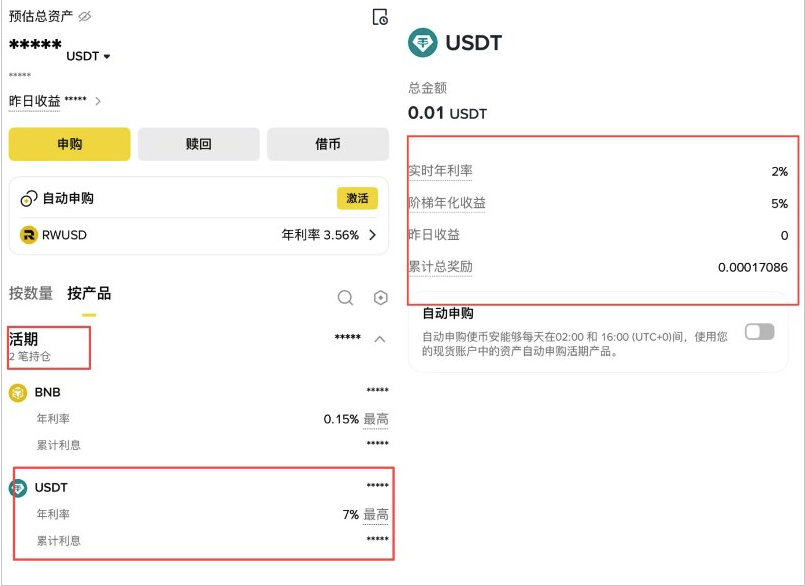Expand 昨日收益 details arrow
The image size is (805, 586).
[98, 102]
